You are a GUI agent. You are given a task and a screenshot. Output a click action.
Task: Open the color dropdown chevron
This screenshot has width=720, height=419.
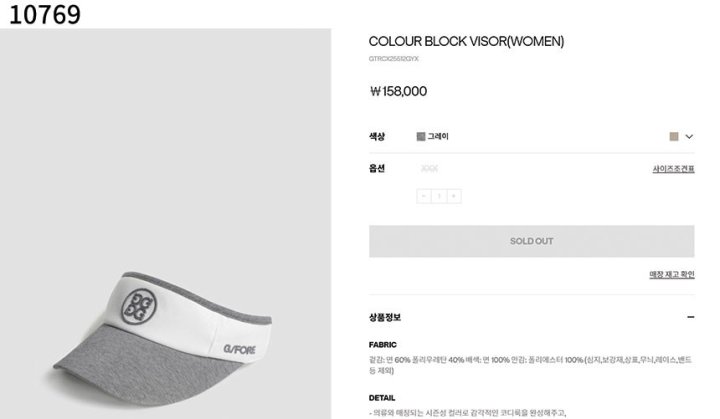[x=689, y=136]
